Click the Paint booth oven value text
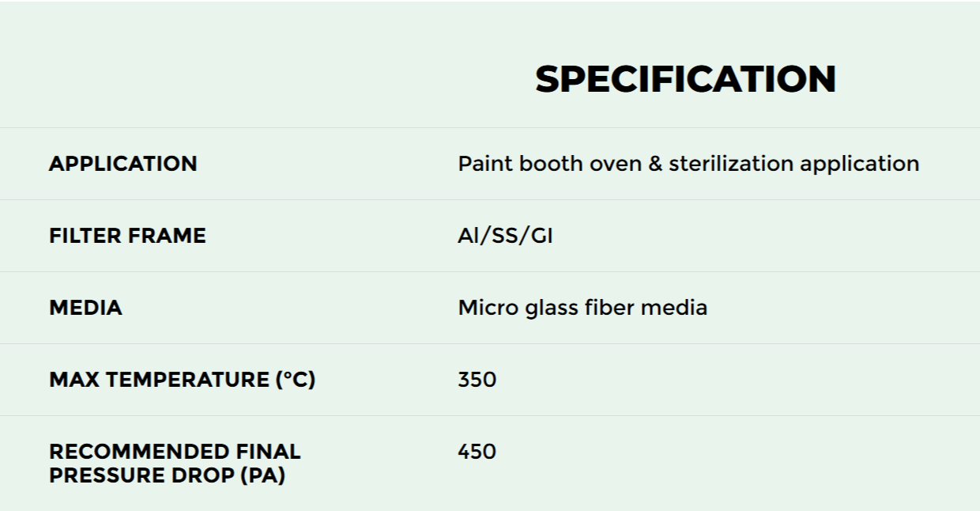Screen dimensions: 980x511 (688, 164)
